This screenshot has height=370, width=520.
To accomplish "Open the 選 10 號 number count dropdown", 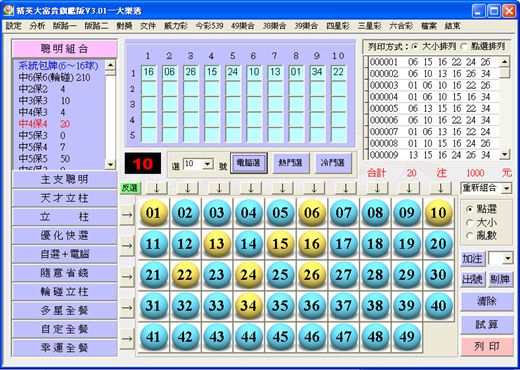I will [208, 164].
